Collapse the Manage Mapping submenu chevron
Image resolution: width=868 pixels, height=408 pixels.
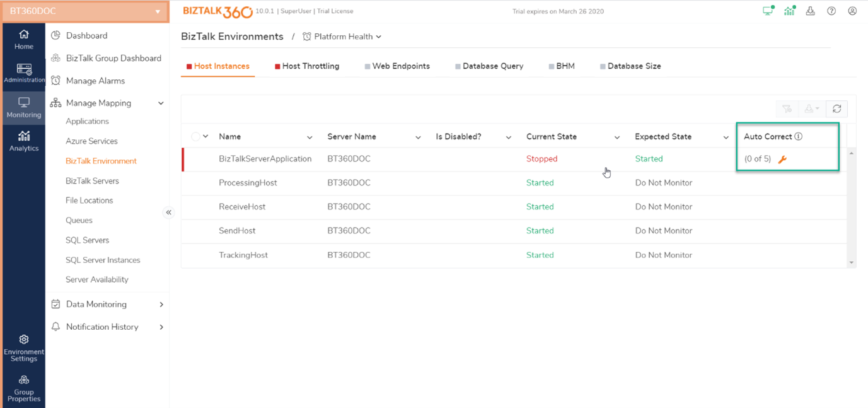161,103
